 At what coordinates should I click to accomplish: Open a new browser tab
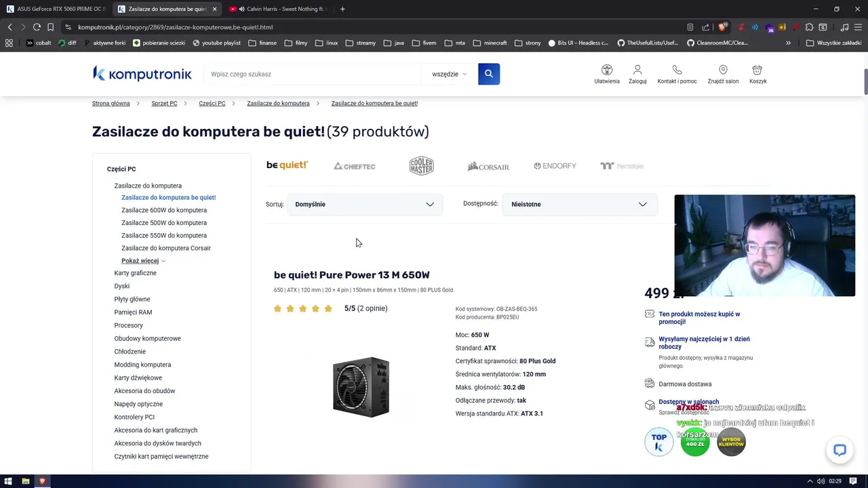pos(342,9)
